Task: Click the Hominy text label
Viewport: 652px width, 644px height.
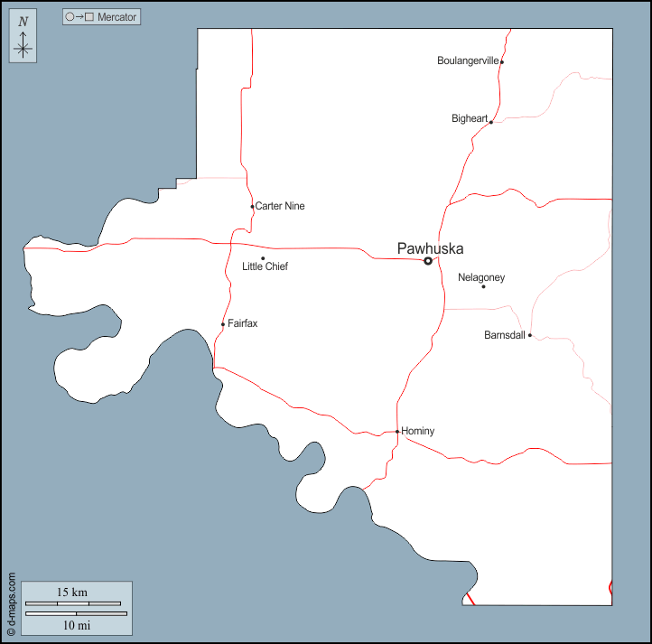Action: coord(418,432)
